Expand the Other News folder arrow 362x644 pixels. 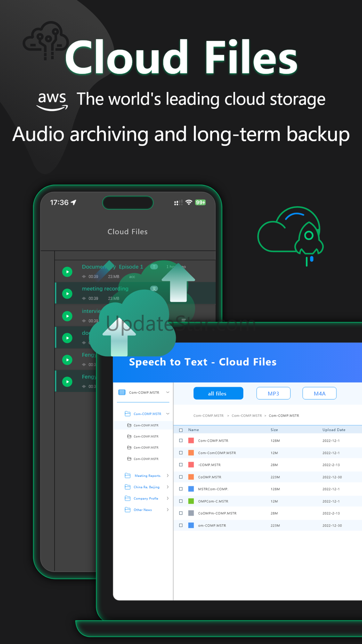[168, 509]
